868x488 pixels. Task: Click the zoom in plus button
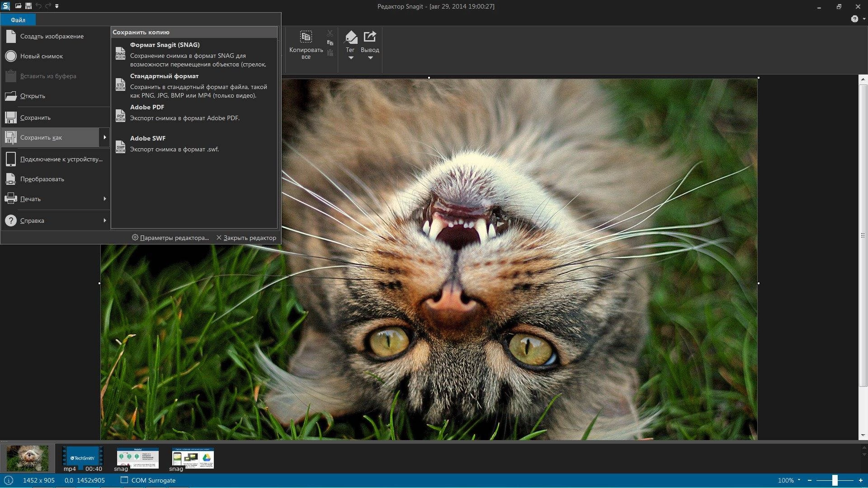click(x=861, y=480)
